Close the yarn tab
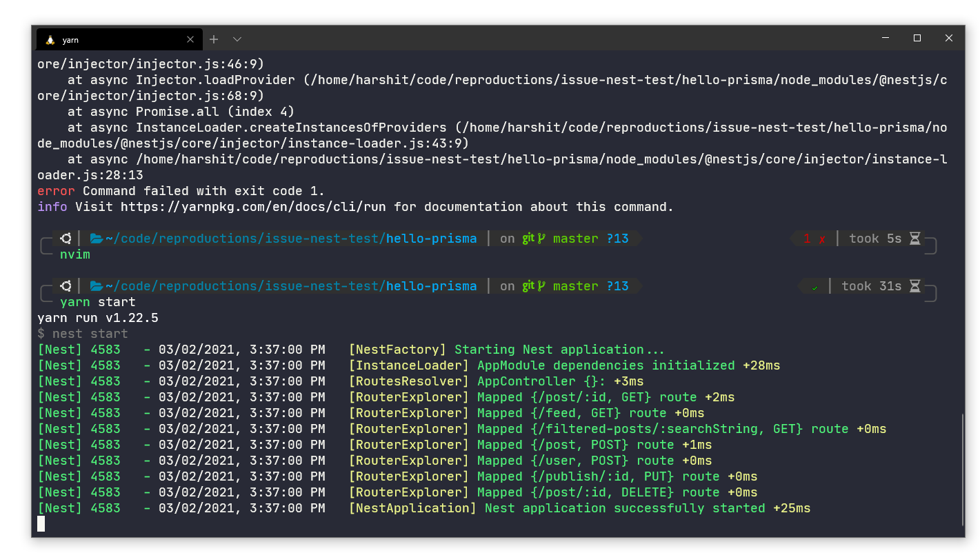Screen dimensions: 980x553 pyautogui.click(x=190, y=39)
